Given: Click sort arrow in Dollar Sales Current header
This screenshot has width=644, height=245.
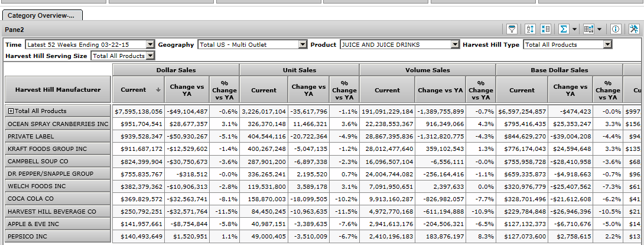Looking at the screenshot, I should coord(158,91).
